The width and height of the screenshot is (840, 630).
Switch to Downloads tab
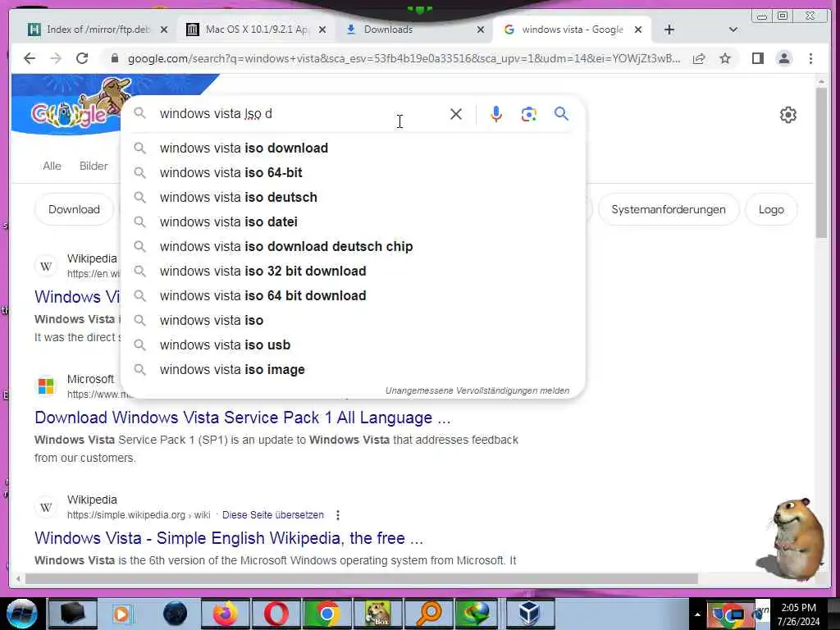click(x=413, y=30)
